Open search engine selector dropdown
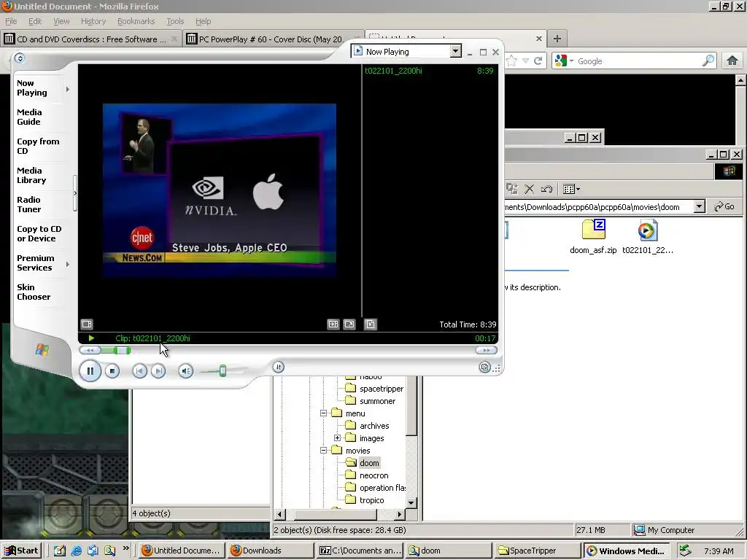This screenshot has height=560, width=747. click(565, 61)
